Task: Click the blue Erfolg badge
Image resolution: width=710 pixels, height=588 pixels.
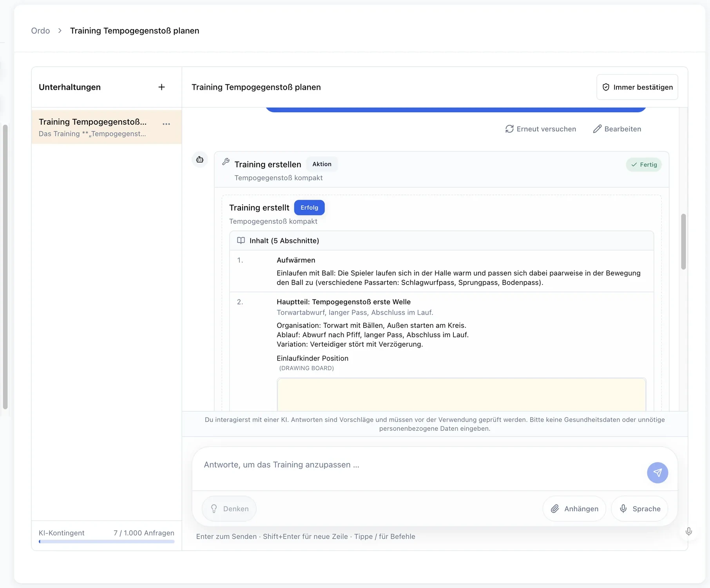Action: point(309,207)
